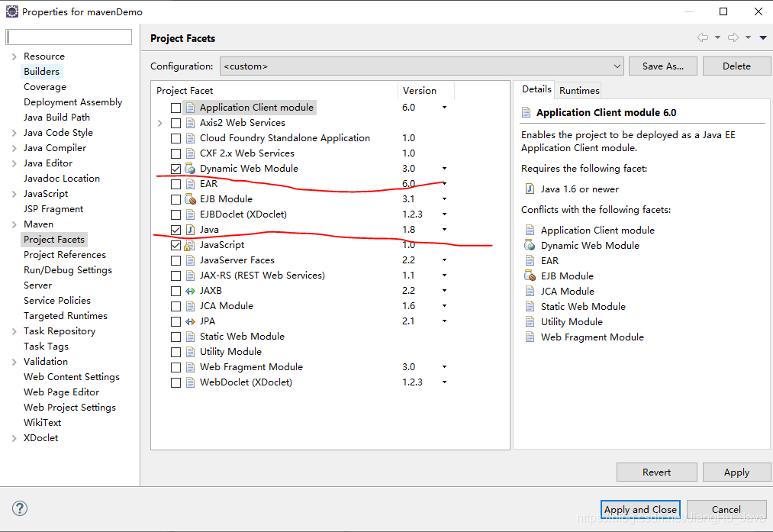Open Deployment Assembly page

point(72,102)
